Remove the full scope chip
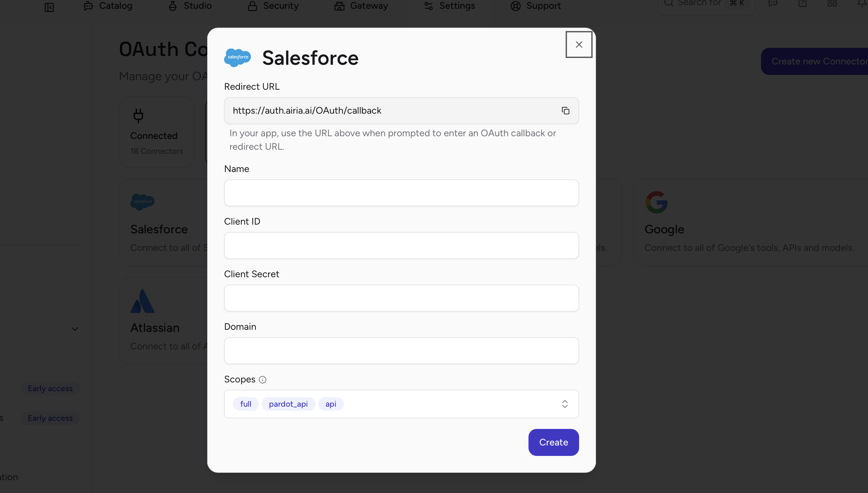Viewport: 868px width, 493px height. [x=246, y=404]
